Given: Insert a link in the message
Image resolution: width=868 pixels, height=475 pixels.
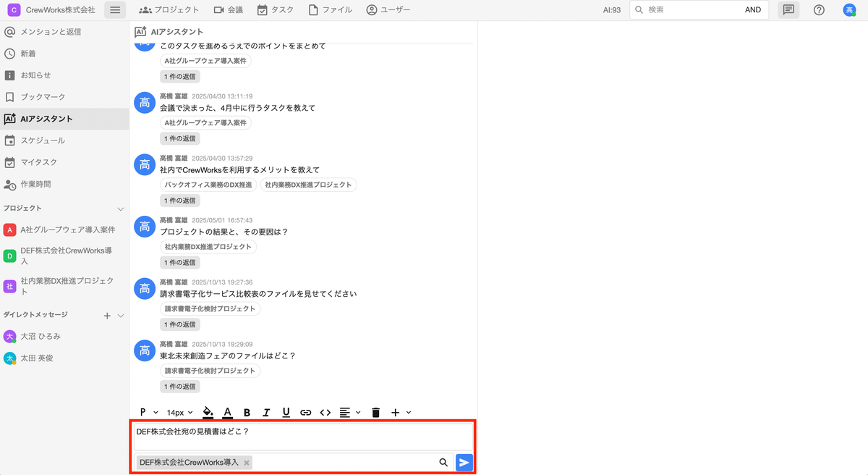Looking at the screenshot, I should 305,413.
